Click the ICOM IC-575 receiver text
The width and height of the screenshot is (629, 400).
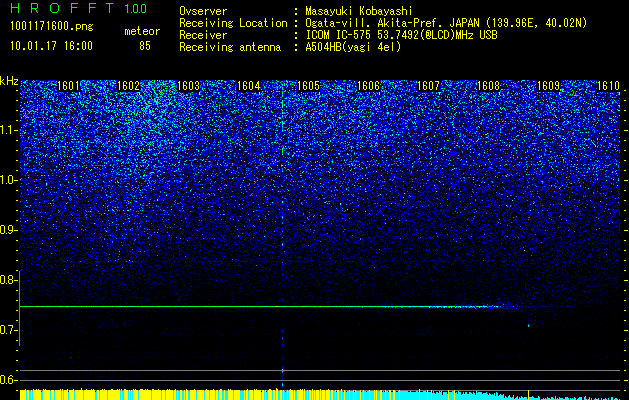(401, 35)
